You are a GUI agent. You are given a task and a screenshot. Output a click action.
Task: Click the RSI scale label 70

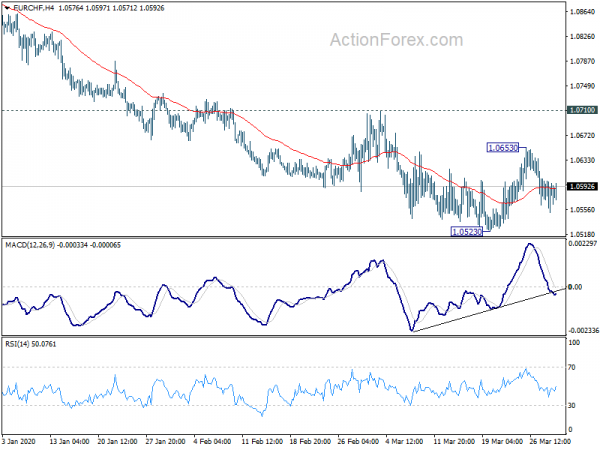coord(572,368)
